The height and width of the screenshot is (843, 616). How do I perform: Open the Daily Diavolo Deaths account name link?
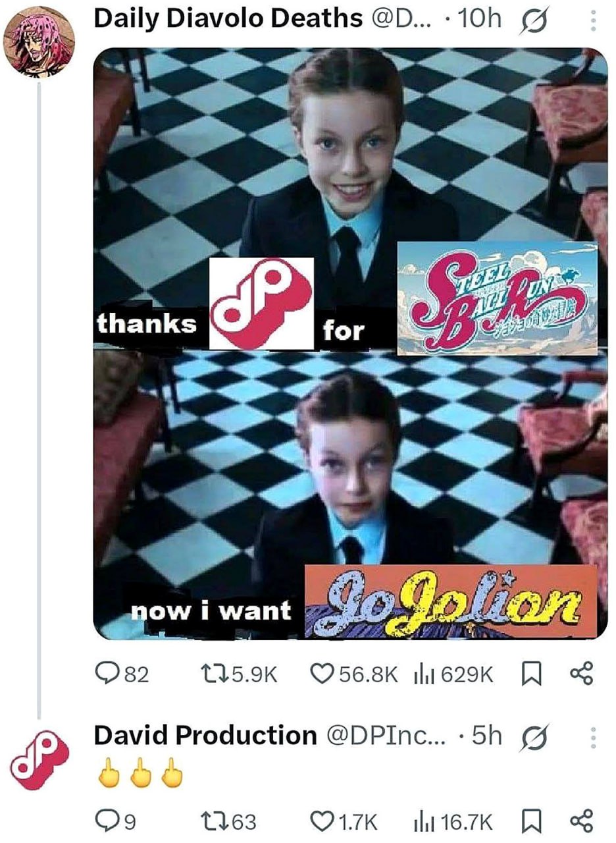(x=228, y=19)
